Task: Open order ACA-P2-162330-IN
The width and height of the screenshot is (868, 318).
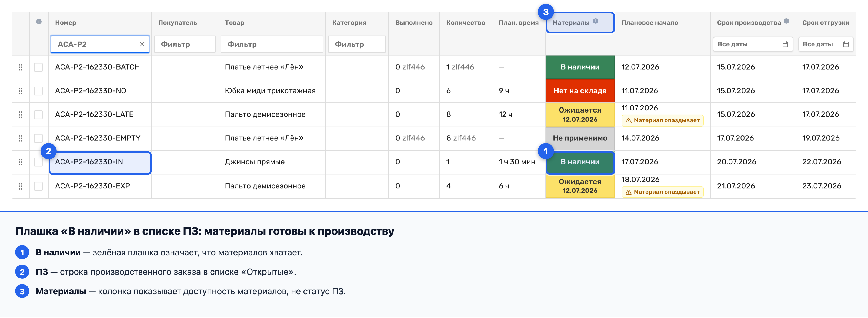Action: tap(89, 162)
